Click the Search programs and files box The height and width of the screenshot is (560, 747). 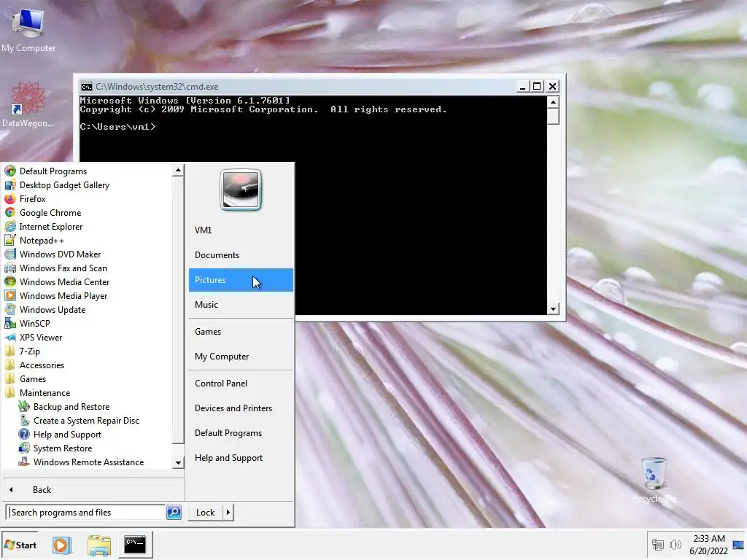click(86, 513)
